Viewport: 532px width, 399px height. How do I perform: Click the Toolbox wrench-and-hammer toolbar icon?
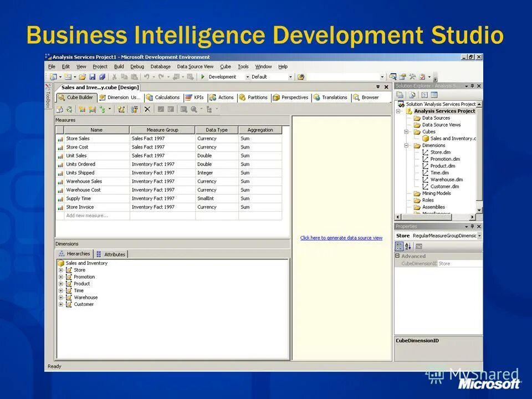click(x=412, y=76)
